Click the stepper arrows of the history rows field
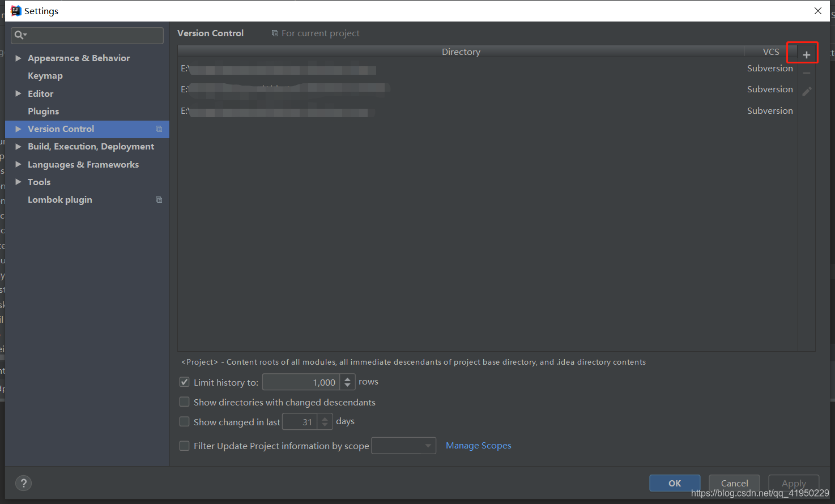 [x=347, y=382]
